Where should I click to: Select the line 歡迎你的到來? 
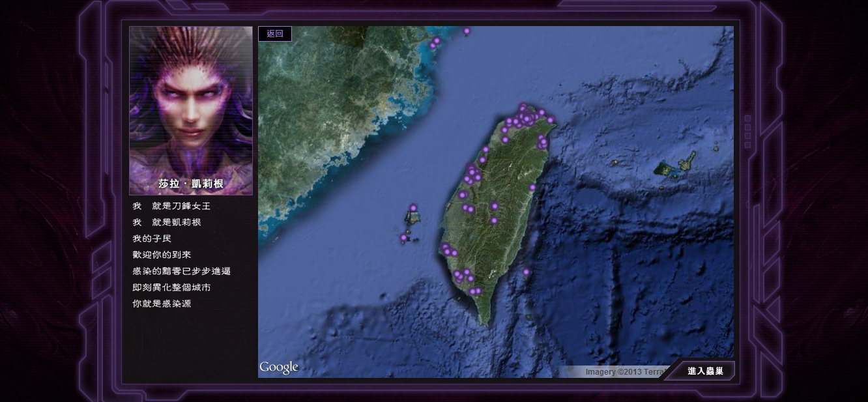coord(162,255)
